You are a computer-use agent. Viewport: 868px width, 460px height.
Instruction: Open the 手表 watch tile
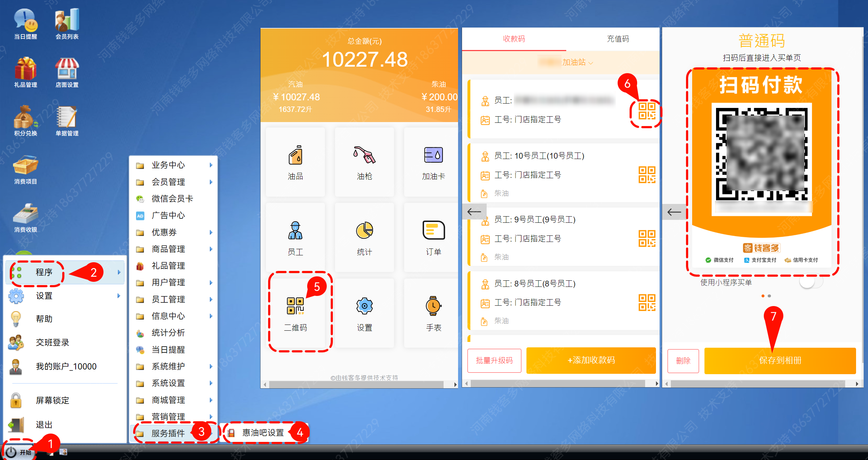click(x=433, y=312)
